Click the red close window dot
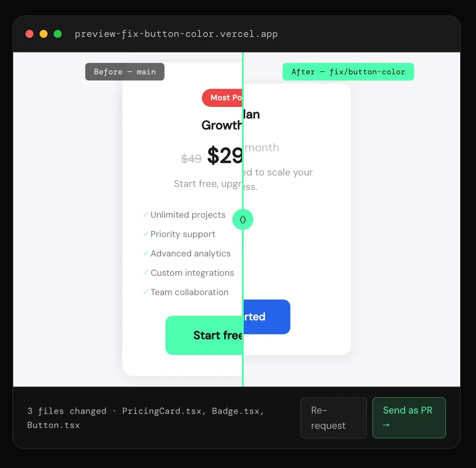 point(29,34)
